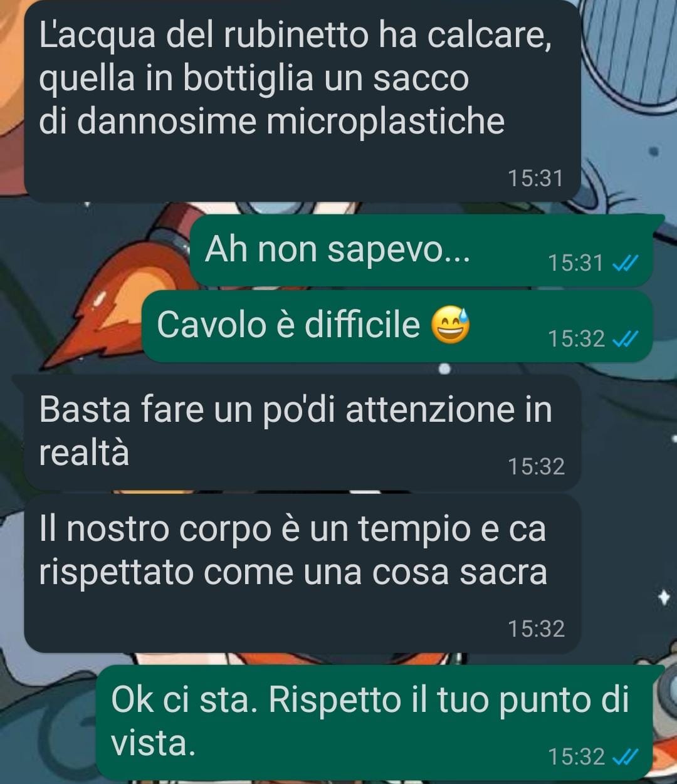The height and width of the screenshot is (784, 677).
Task: Tap the word 'microplastiche' in the first message
Action: pos(385,122)
